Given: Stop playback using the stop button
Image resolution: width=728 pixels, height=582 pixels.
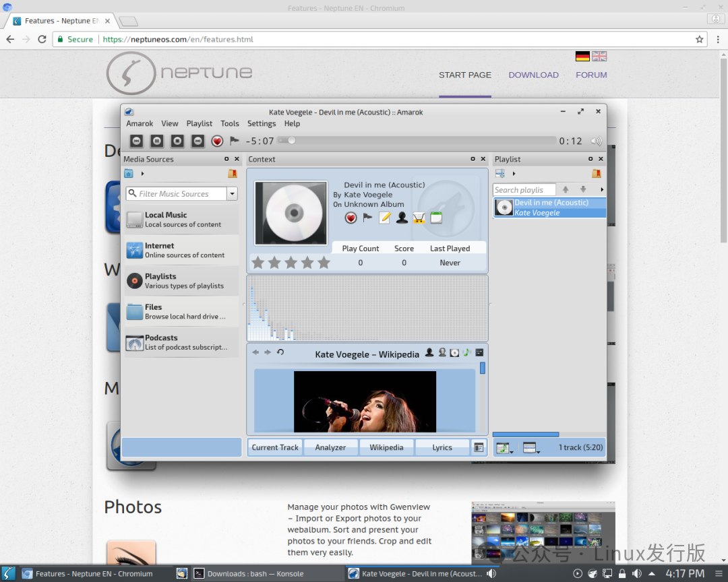Looking at the screenshot, I should (x=177, y=141).
